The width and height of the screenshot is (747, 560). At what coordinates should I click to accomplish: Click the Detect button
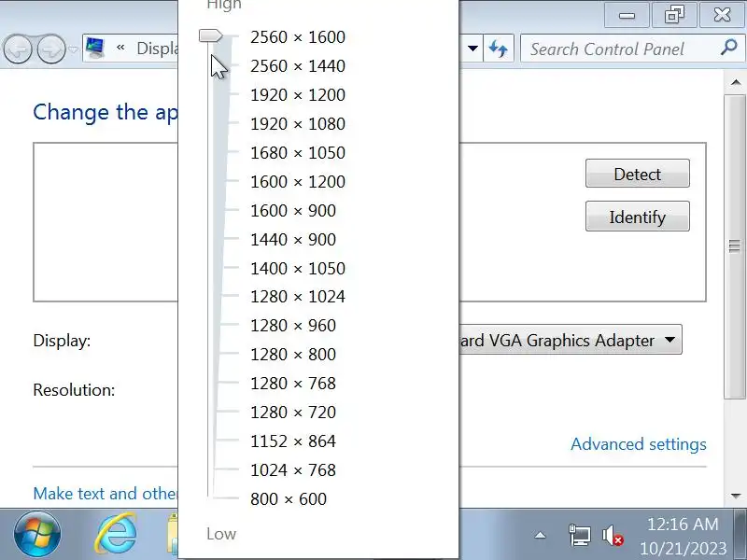(638, 174)
